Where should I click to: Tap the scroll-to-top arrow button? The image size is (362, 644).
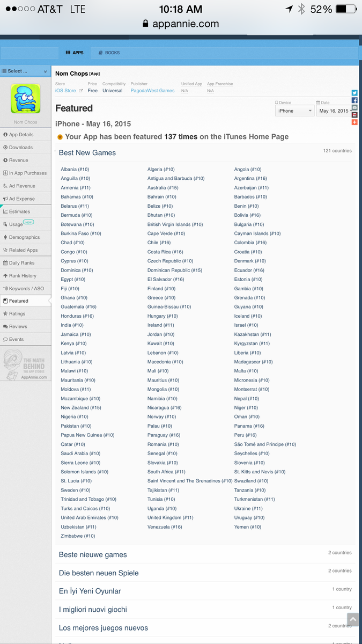coord(352,620)
